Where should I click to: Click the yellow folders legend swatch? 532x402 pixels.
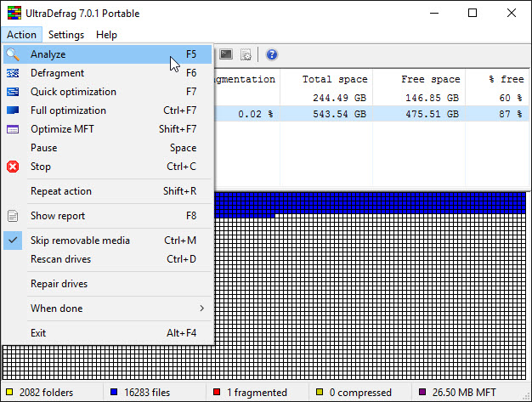9,392
